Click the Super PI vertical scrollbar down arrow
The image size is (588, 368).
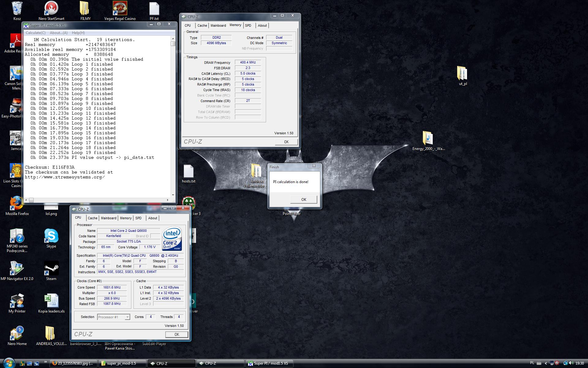point(173,195)
